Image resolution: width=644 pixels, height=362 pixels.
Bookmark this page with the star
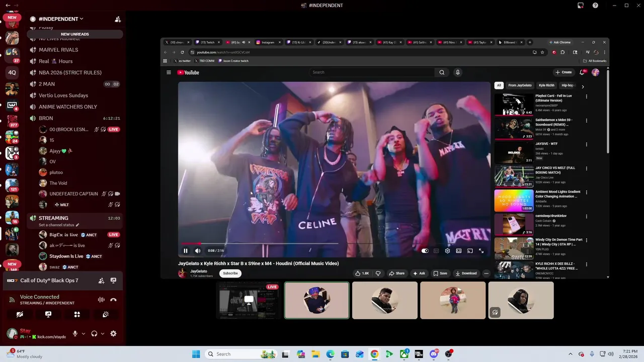pyautogui.click(x=542, y=52)
